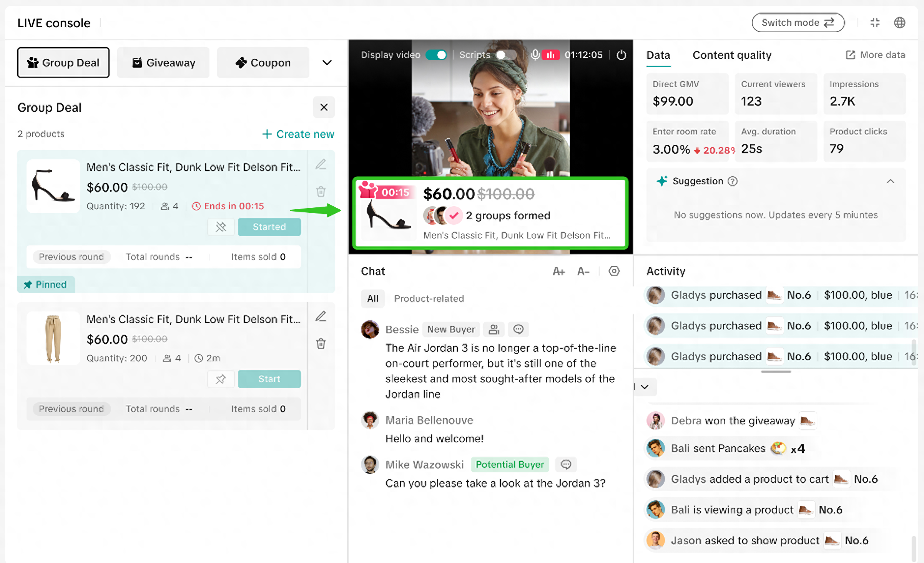924x563 pixels.
Task: Open chat settings gear icon
Action: pos(614,271)
